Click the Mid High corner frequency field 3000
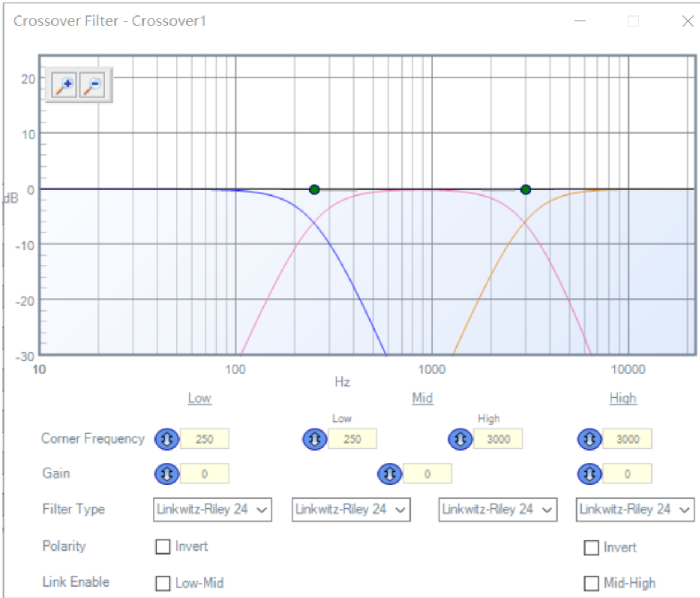Screen dimensions: 700x598 [498, 439]
